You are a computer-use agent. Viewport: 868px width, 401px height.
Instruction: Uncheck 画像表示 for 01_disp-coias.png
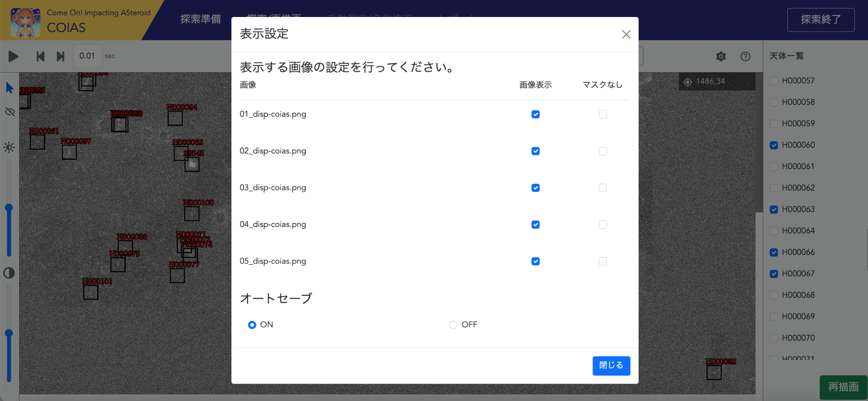tap(535, 115)
